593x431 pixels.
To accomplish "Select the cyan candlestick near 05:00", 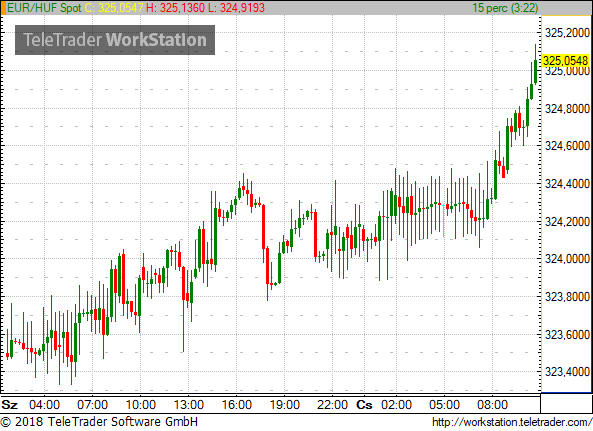I will coord(444,220).
